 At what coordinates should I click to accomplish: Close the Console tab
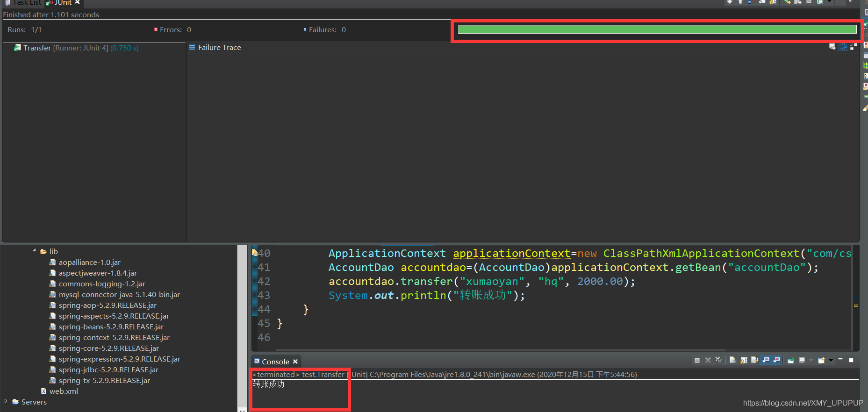point(295,362)
